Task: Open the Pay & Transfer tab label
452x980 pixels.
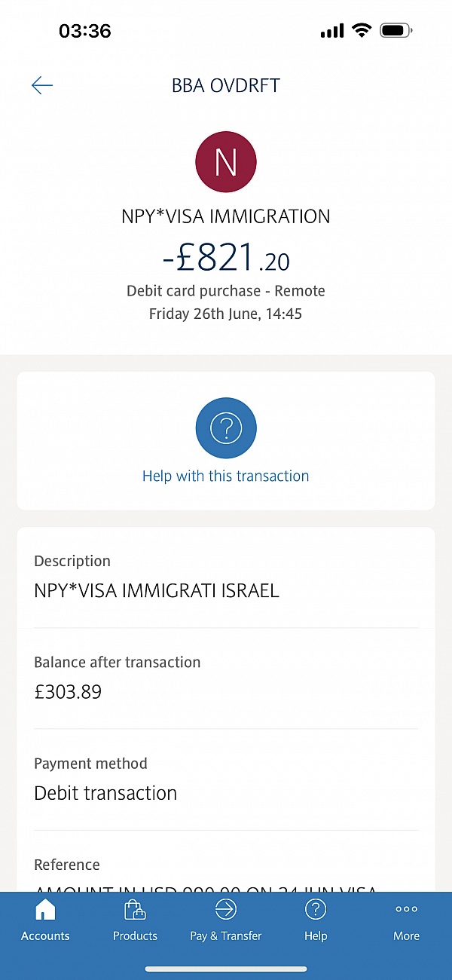Action: [226, 936]
